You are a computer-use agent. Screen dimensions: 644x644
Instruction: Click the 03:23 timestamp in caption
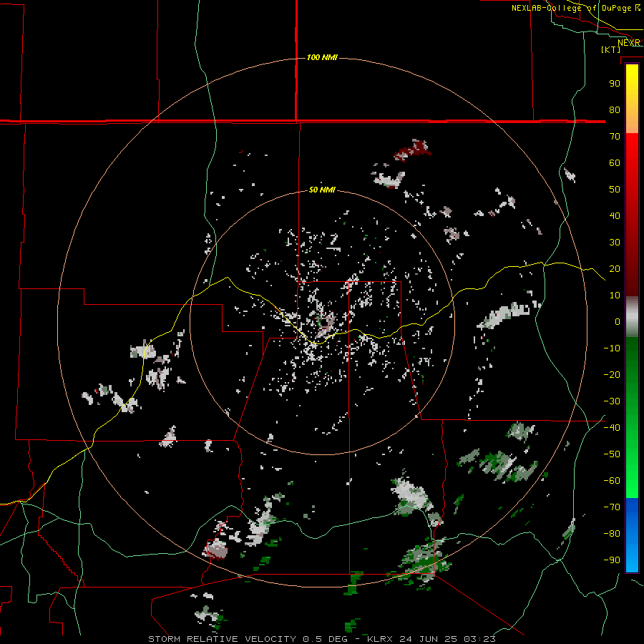pyautogui.click(x=480, y=639)
